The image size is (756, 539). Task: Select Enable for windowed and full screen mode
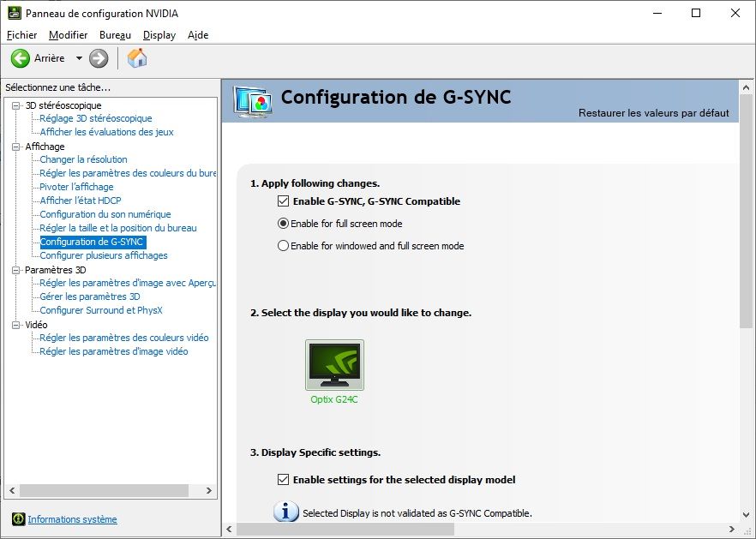click(283, 245)
